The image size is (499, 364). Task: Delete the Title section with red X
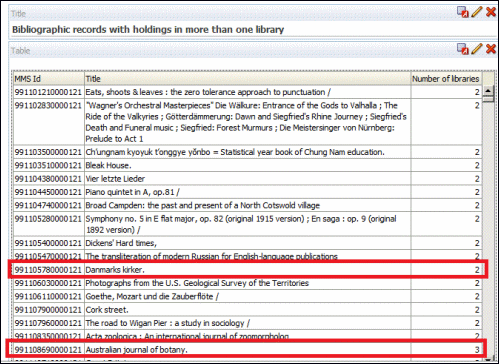491,12
